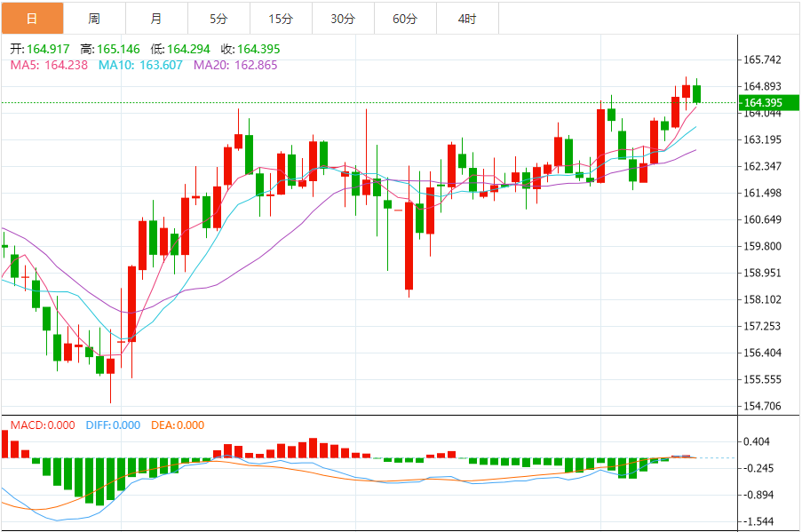The height and width of the screenshot is (532, 802).
Task: Click the green current price tag 164.395
Action: (x=769, y=102)
